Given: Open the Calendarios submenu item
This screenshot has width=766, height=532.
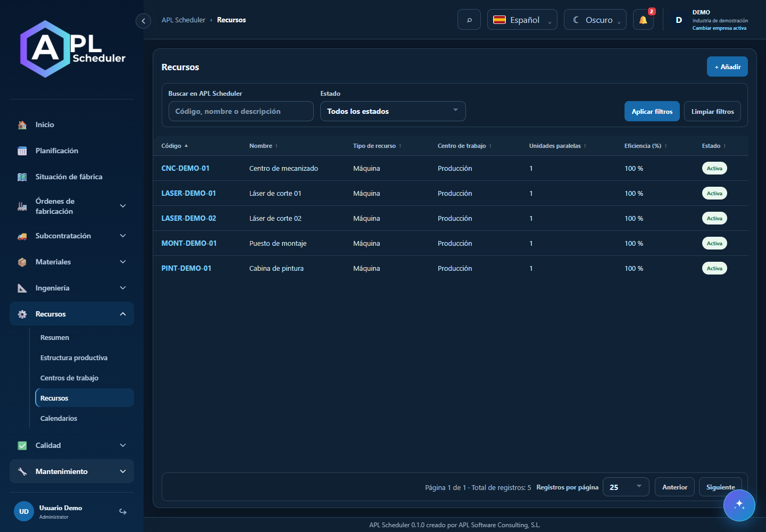Looking at the screenshot, I should tap(59, 418).
